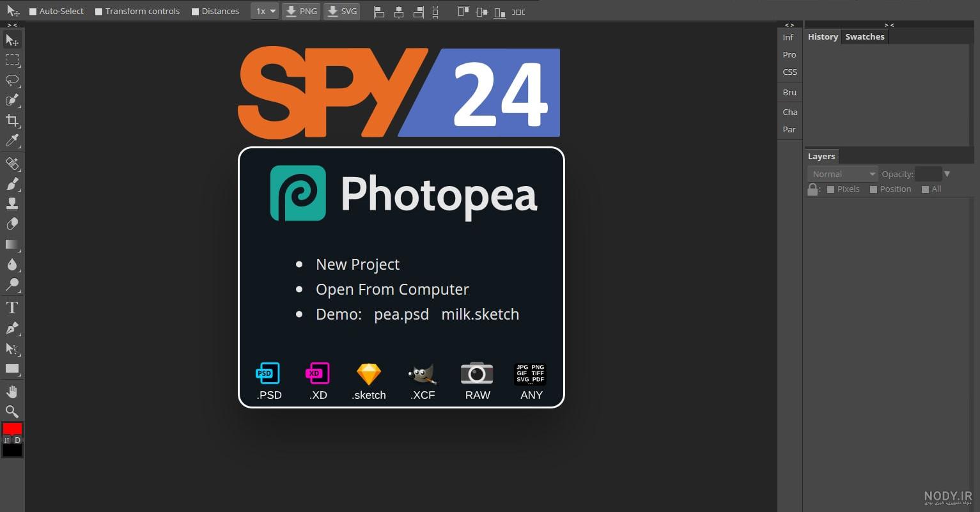This screenshot has height=512, width=980.
Task: Open the 1x scale dropdown
Action: (265, 12)
